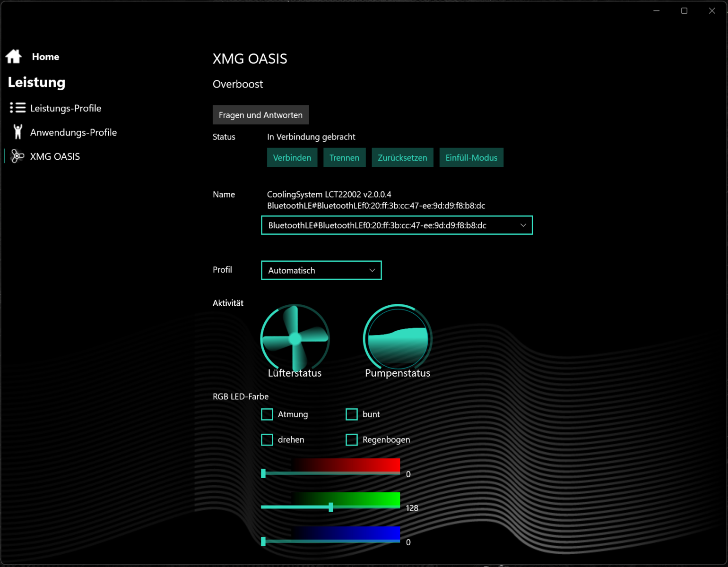The height and width of the screenshot is (567, 728).
Task: Click the blue color slider handle
Action: click(x=263, y=541)
